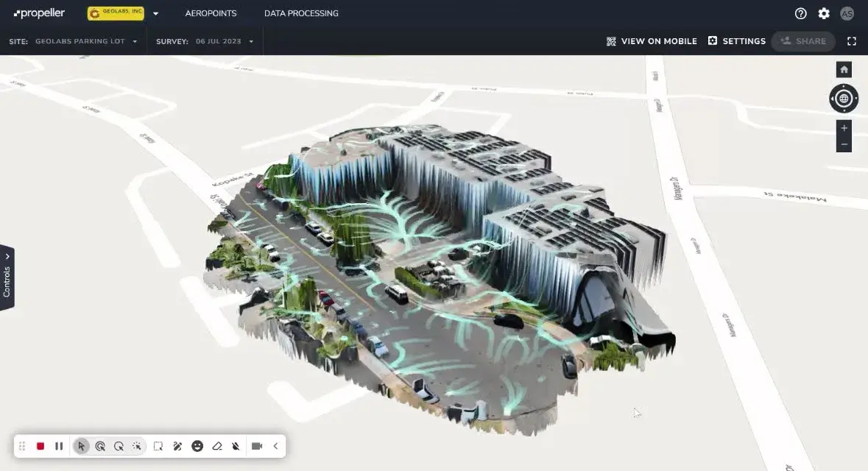
Task: Expand the Controls side panel
Action: tap(7, 277)
